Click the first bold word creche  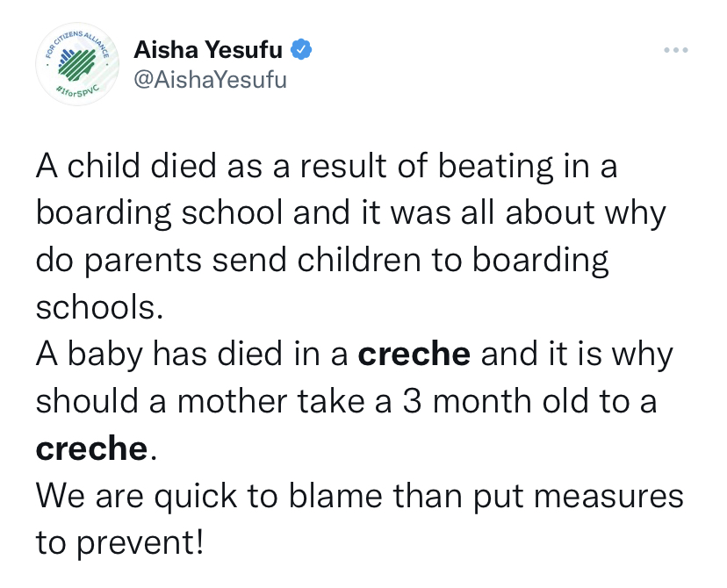pyautogui.click(x=415, y=355)
